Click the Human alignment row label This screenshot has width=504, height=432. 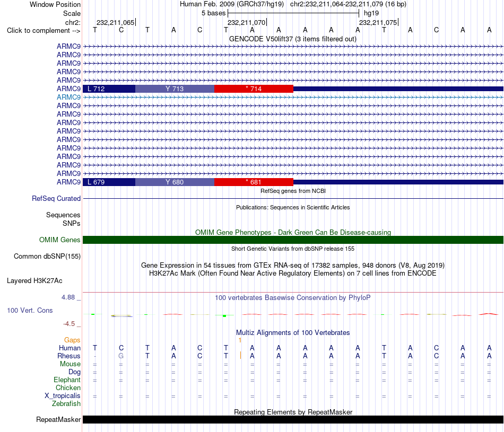coord(69,348)
